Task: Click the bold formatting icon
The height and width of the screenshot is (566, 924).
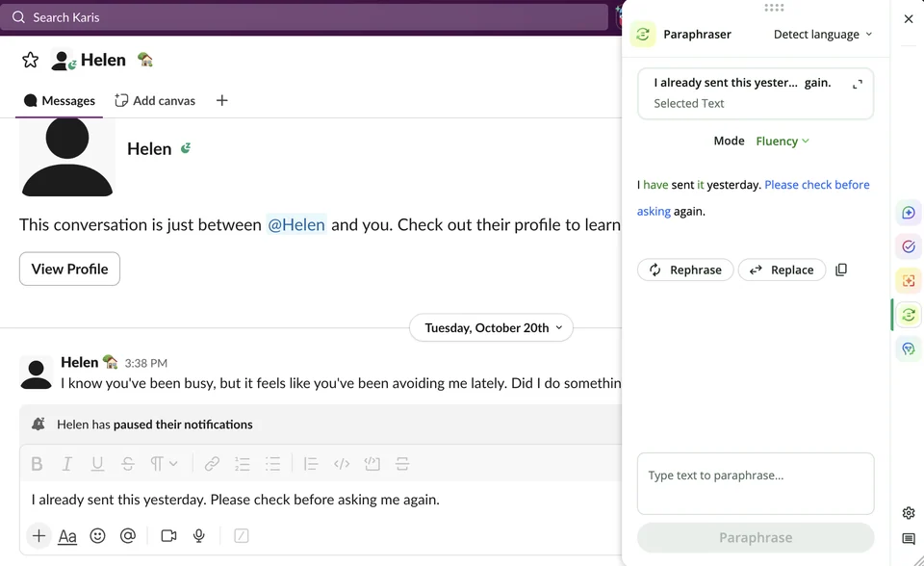Action: click(x=37, y=464)
